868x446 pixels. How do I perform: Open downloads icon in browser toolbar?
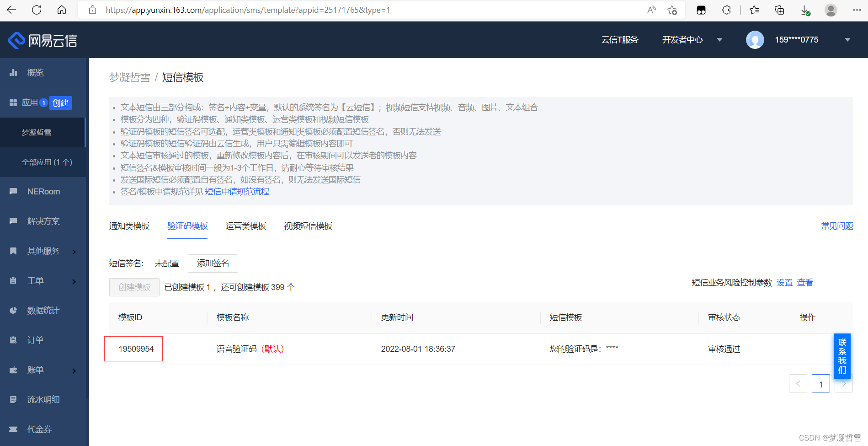click(x=805, y=10)
